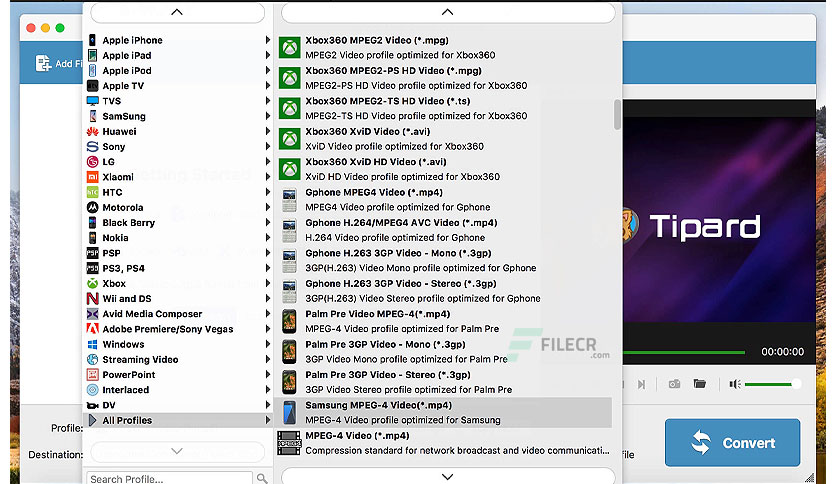Viewport: 836px width, 484px height.
Task: Expand the TVS submenu arrow
Action: [x=268, y=101]
